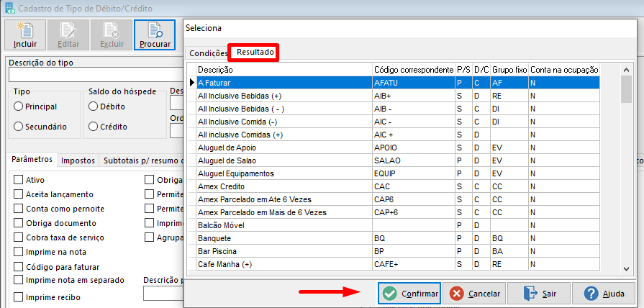The image size is (644, 308).
Task: Select the Bar Piscina row
Action: click(x=399, y=251)
